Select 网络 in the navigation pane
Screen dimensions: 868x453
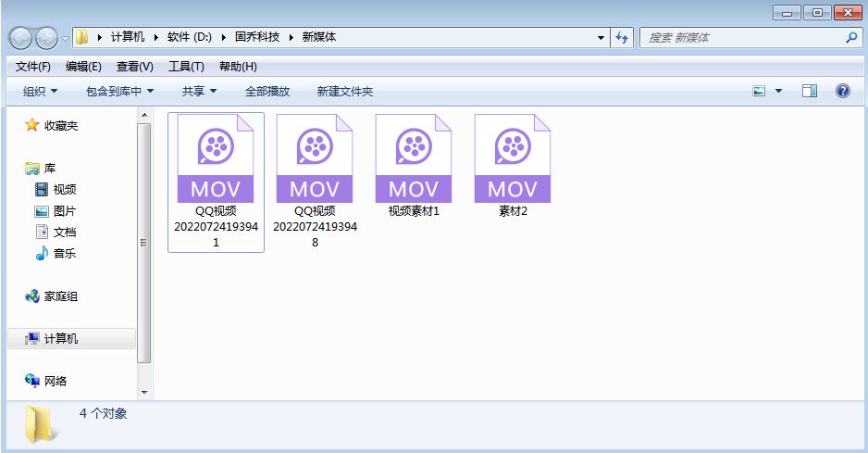(x=46, y=381)
